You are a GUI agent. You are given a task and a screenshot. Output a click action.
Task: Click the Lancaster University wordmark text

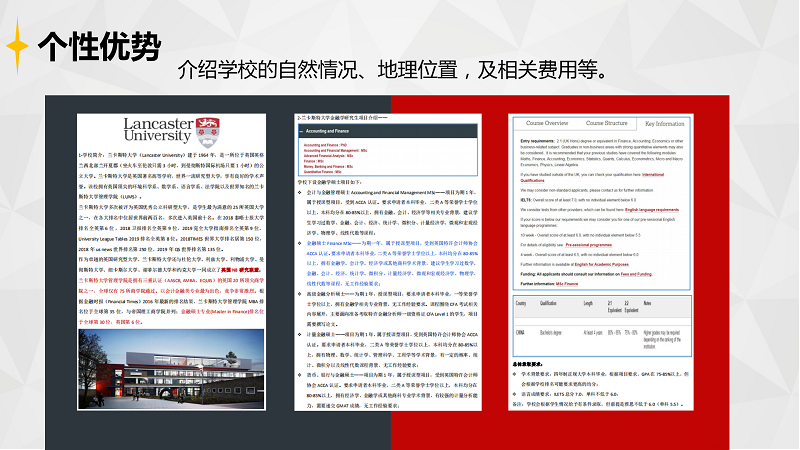pyautogui.click(x=158, y=130)
